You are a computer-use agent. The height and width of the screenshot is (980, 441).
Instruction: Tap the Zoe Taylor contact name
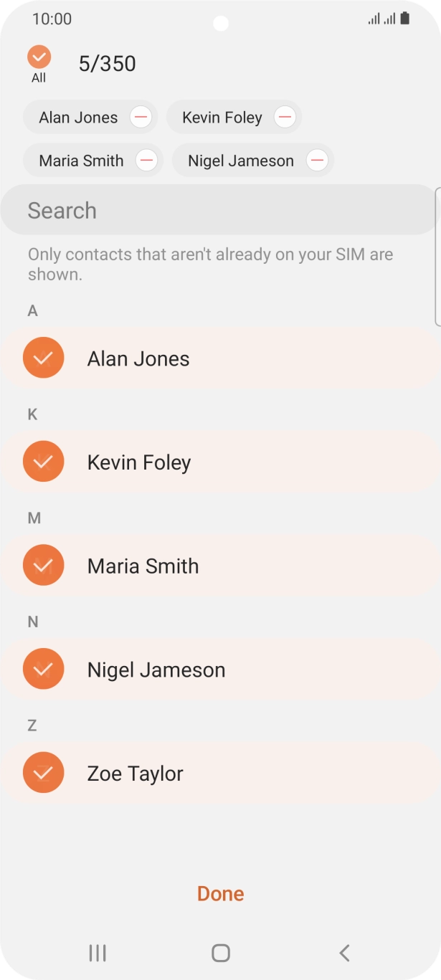point(136,774)
